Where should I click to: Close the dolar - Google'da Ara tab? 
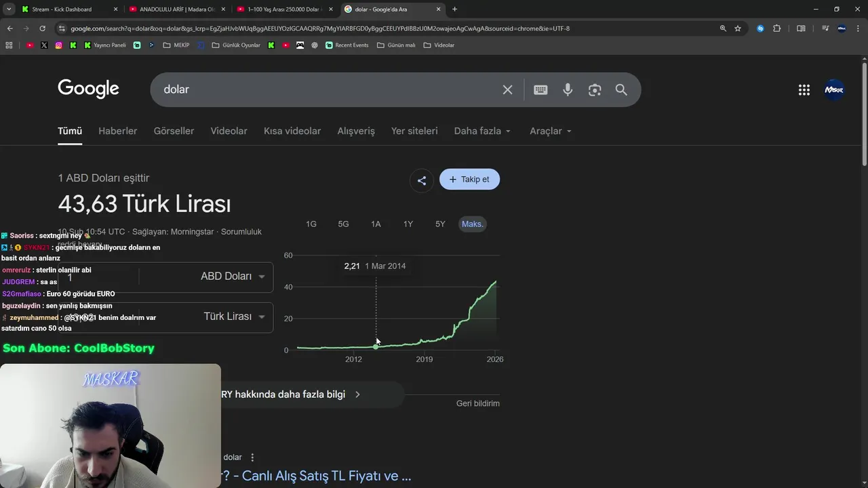pyautogui.click(x=438, y=9)
